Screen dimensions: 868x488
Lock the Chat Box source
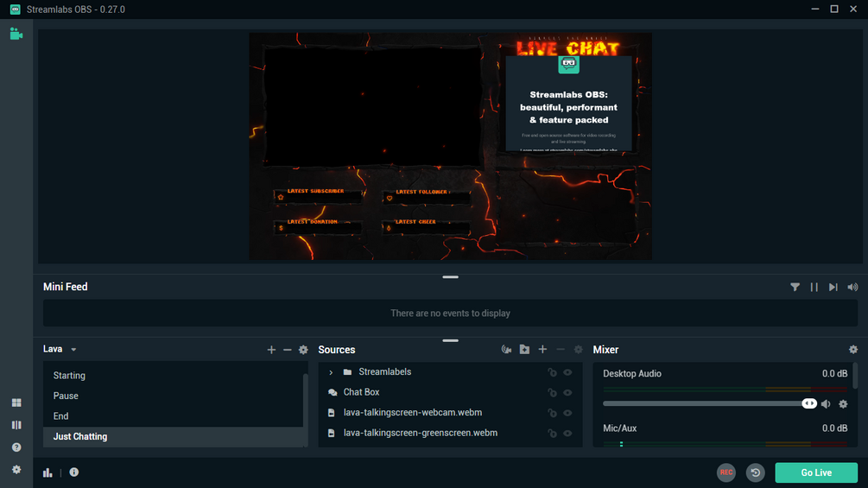[x=552, y=392]
